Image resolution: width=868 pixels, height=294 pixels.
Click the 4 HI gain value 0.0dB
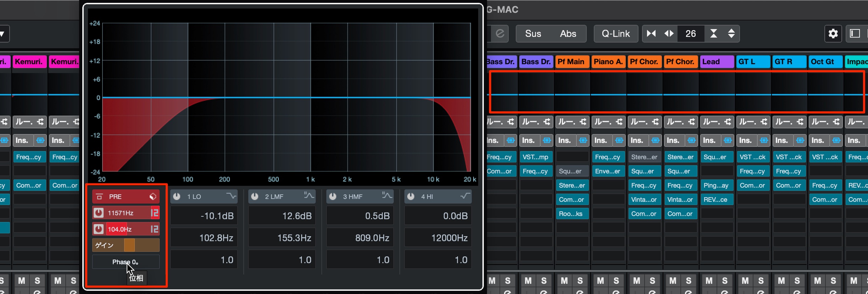click(x=438, y=216)
